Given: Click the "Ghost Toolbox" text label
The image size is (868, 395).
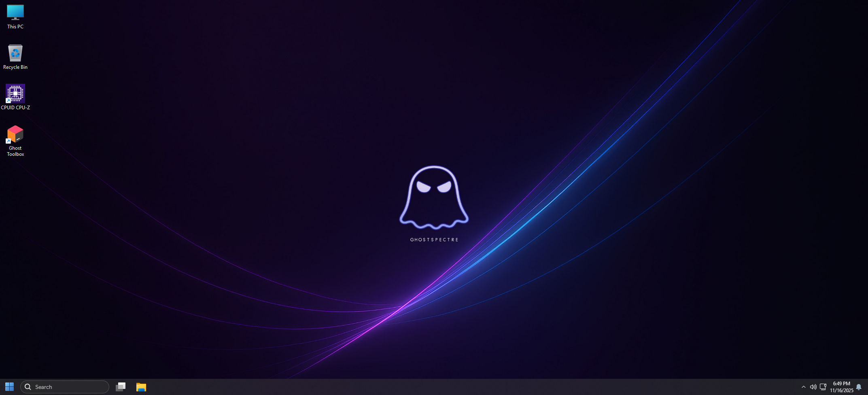Looking at the screenshot, I should pyautogui.click(x=15, y=151).
